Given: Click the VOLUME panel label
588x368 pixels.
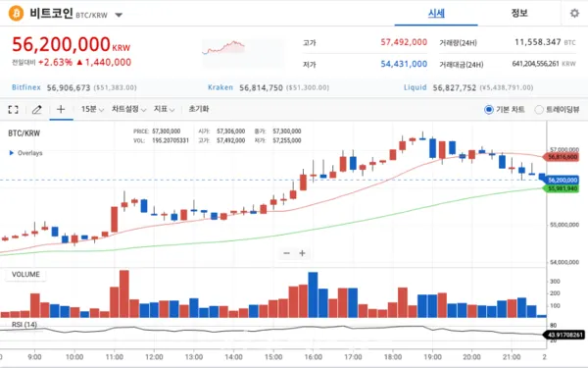Looking at the screenshot, I should point(25,275).
